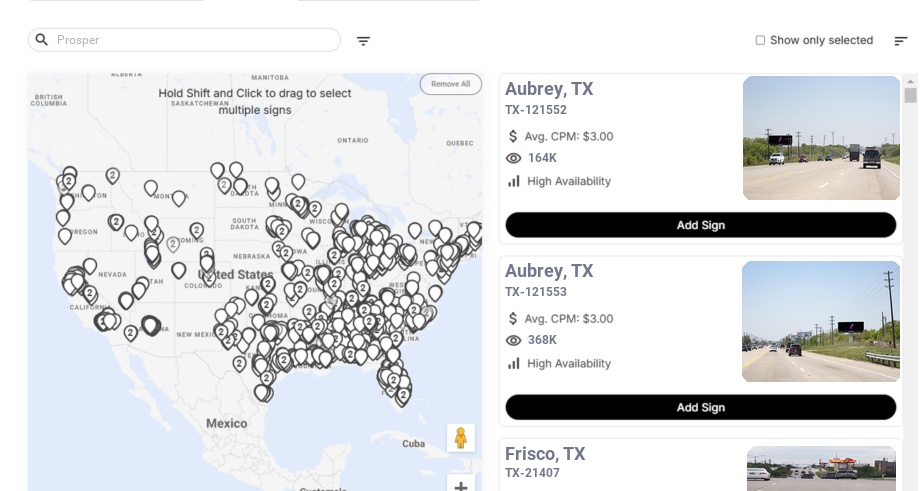The image size is (920, 491).
Task: Enable the Show only selected checkbox
Action: (x=760, y=40)
